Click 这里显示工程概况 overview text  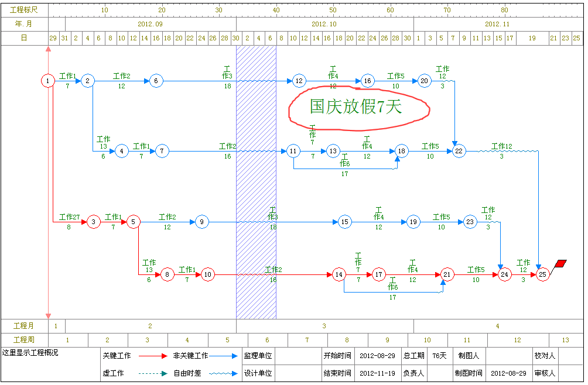[x=30, y=353]
